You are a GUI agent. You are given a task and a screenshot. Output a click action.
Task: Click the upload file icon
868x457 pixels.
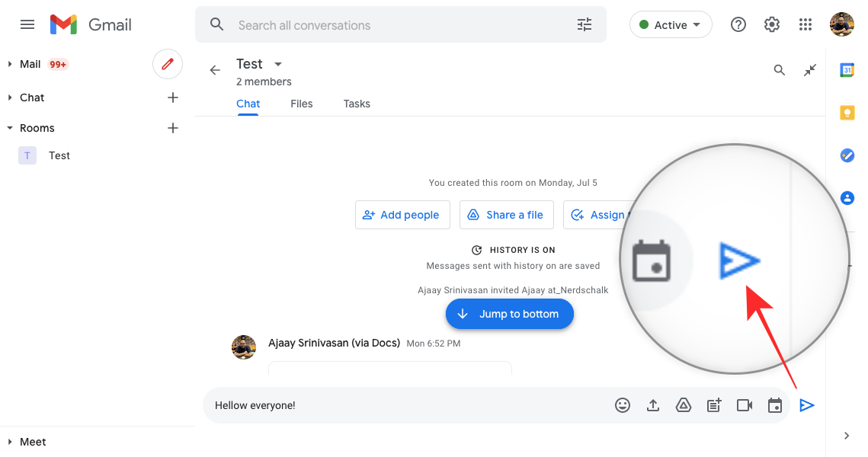[653, 405]
